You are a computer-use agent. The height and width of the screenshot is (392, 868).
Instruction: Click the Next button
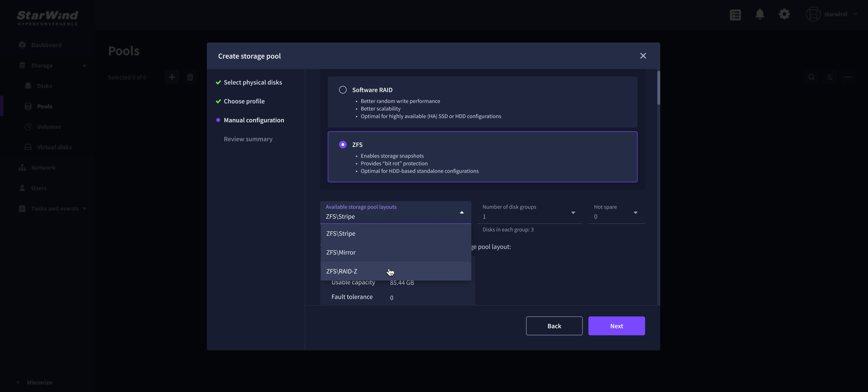[616, 326]
